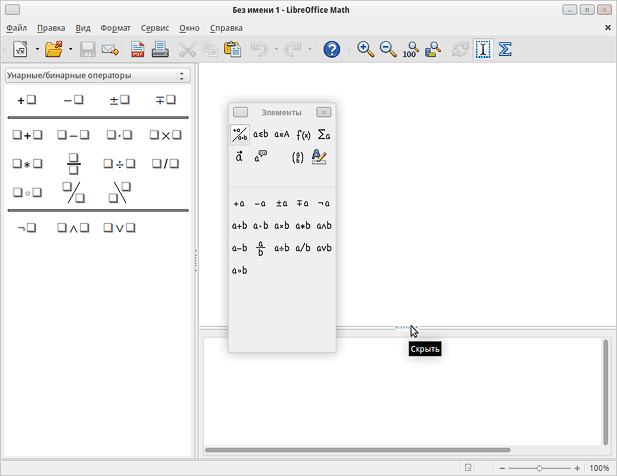Create a new formula document
This screenshot has height=476, width=617.
20,50
